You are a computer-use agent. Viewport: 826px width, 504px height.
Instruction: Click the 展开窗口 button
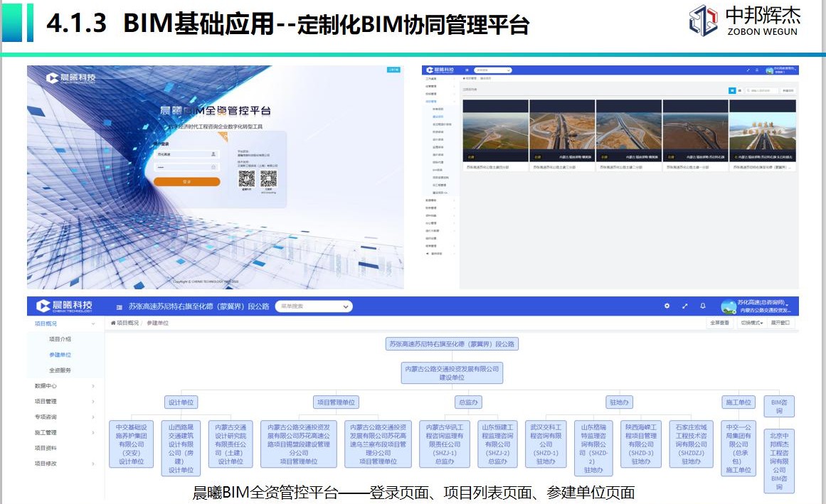point(780,323)
